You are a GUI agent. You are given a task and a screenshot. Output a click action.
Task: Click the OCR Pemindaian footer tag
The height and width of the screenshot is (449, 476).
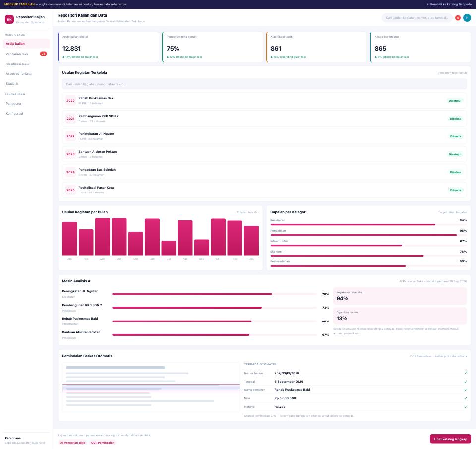coord(103,443)
